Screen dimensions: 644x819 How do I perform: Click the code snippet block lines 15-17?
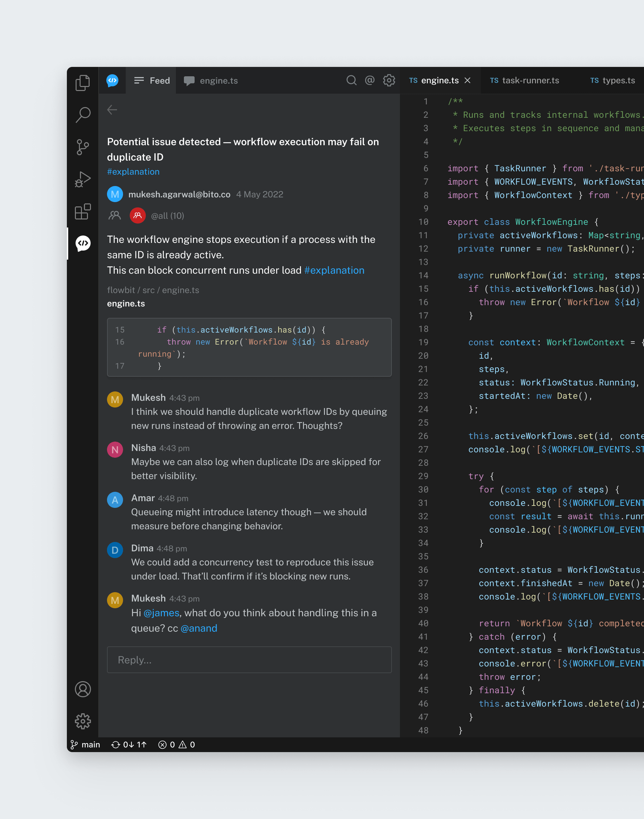249,347
